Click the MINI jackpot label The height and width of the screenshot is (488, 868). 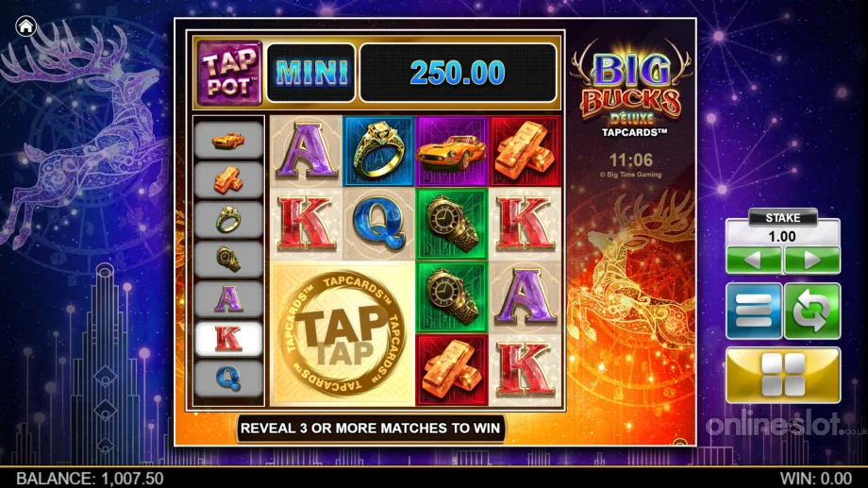coord(311,73)
